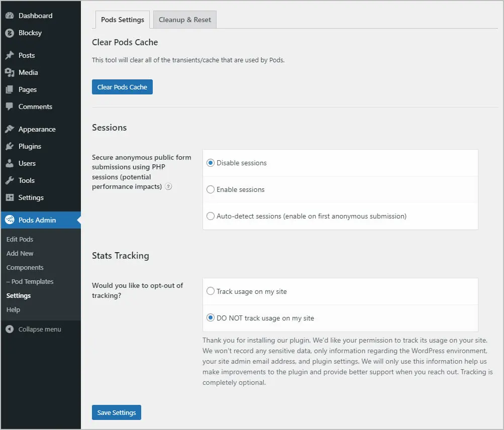This screenshot has width=504, height=430.
Task: Click the Users person icon
Action: pos(10,163)
